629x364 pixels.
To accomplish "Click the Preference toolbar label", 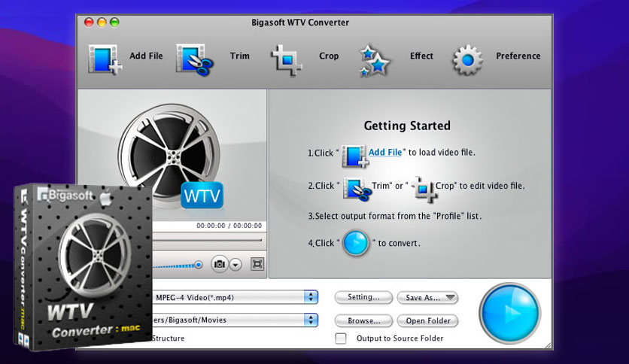I will (518, 56).
